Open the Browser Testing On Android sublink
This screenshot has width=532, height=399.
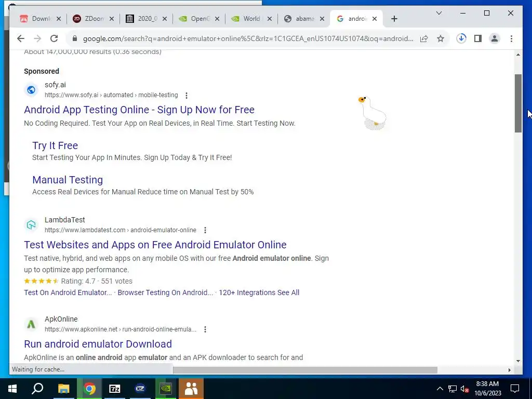click(x=165, y=292)
